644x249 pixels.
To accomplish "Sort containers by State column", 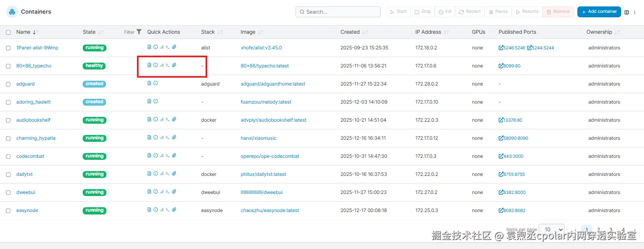I will [x=93, y=32].
